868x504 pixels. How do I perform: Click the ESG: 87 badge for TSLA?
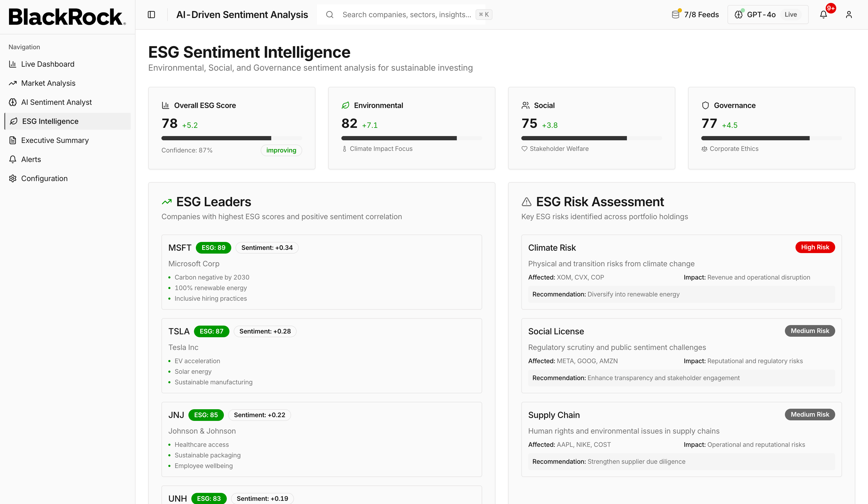pyautogui.click(x=211, y=331)
